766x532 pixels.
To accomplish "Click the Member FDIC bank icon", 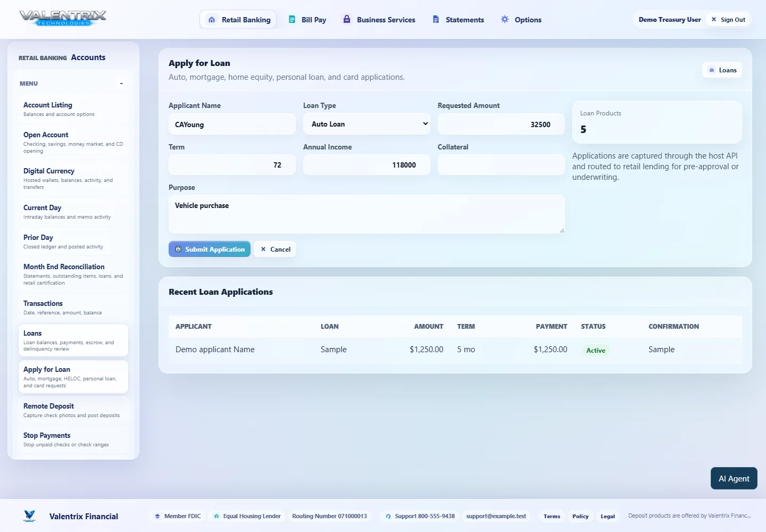I will point(157,516).
